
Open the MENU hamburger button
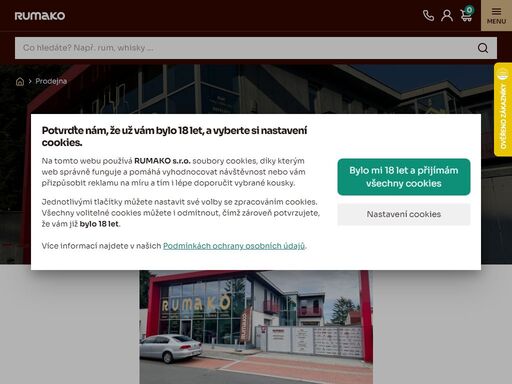click(x=496, y=15)
